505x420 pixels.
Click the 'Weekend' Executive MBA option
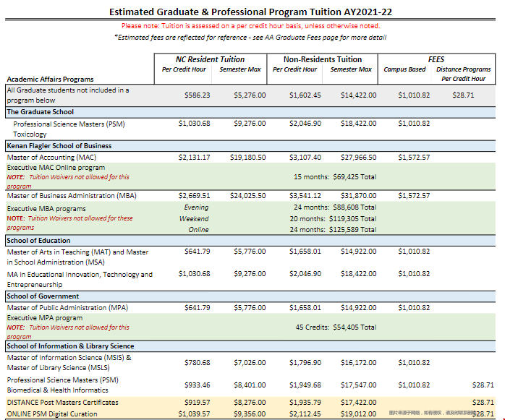194,219
